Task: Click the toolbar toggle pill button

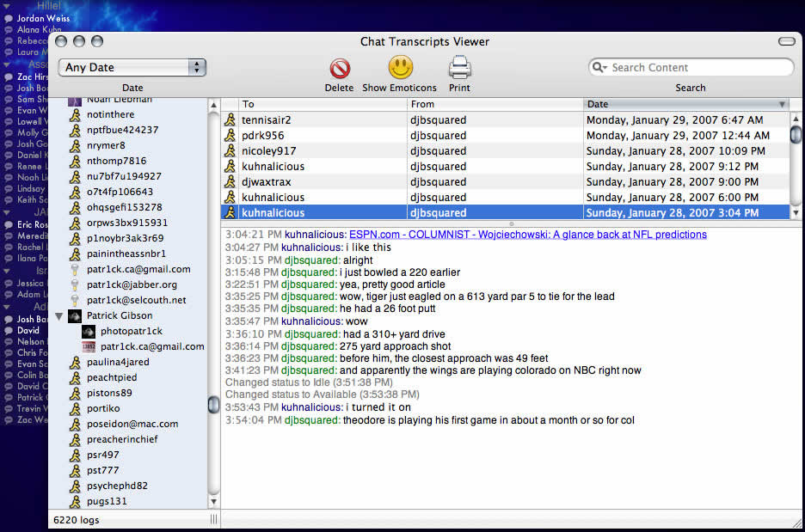Action: (x=787, y=41)
